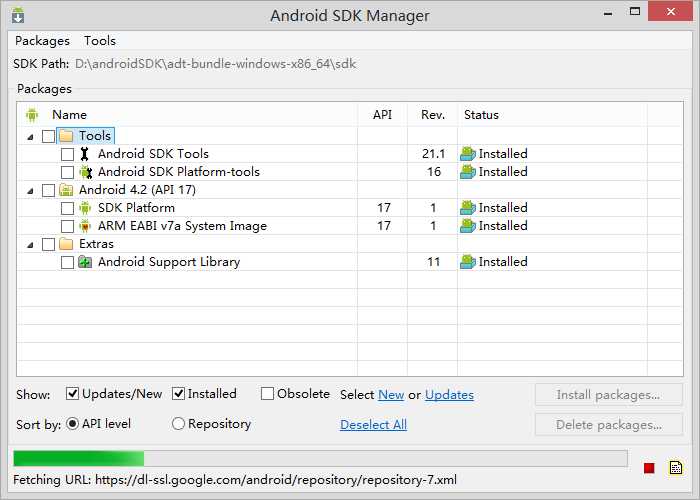
Task: Click the New packages selection link
Action: click(391, 395)
